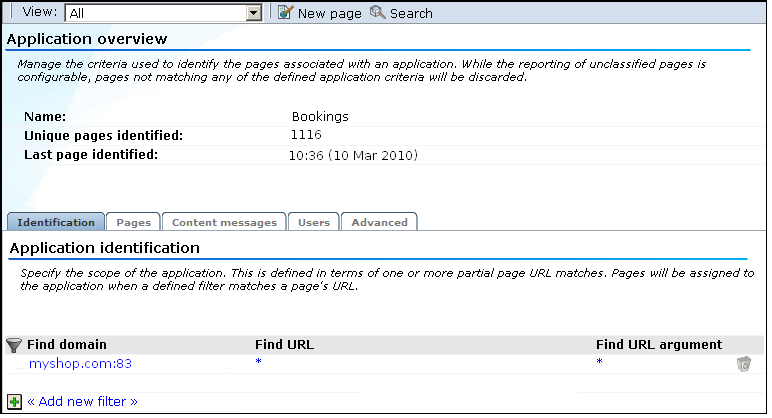The width and height of the screenshot is (772, 418).
Task: Open the Content messages tab
Action: [224, 222]
